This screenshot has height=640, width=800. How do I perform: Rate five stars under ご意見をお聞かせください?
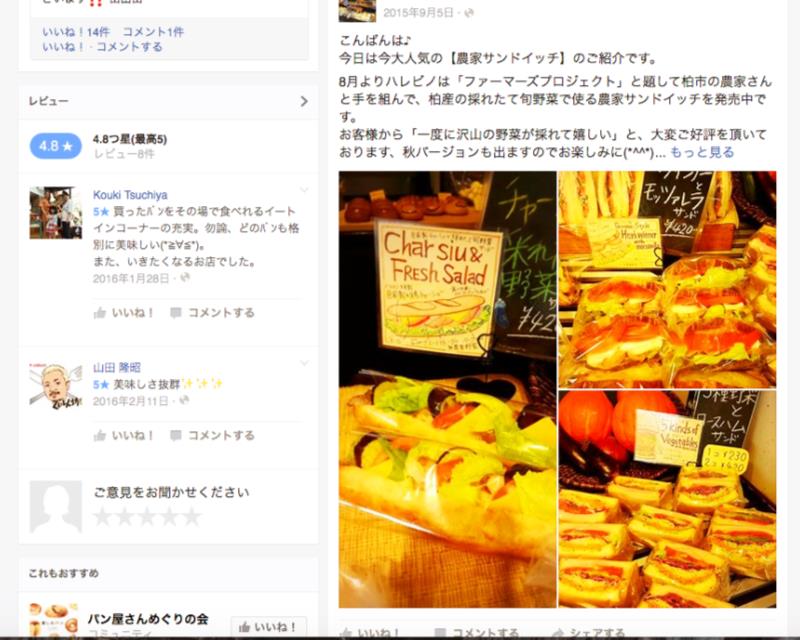pos(192,516)
